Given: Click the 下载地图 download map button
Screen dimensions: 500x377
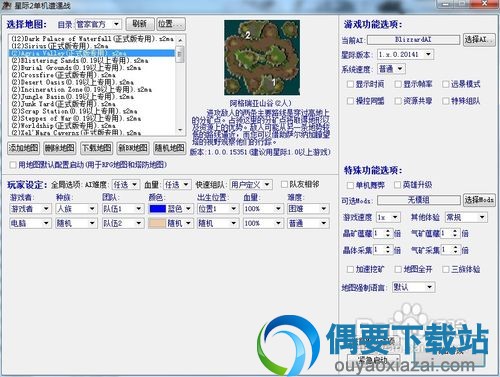Looking at the screenshot, I should click(x=96, y=148).
